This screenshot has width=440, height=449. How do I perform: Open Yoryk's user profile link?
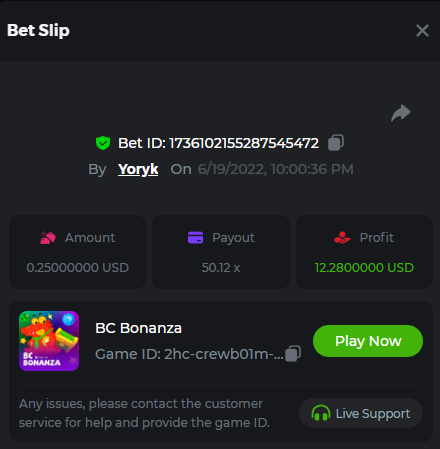(138, 169)
